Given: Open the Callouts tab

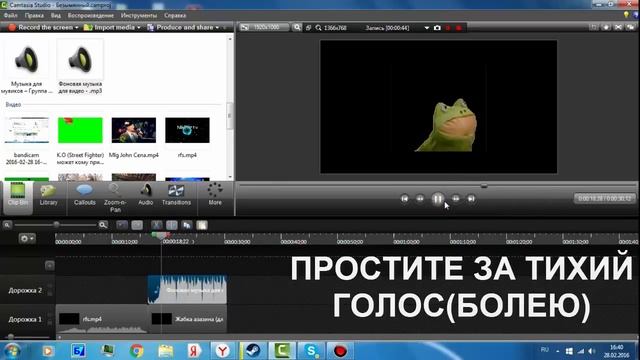Looking at the screenshot, I should click(x=84, y=196).
